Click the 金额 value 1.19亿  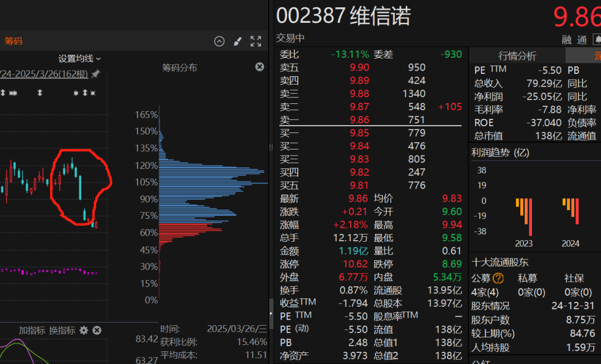click(353, 251)
